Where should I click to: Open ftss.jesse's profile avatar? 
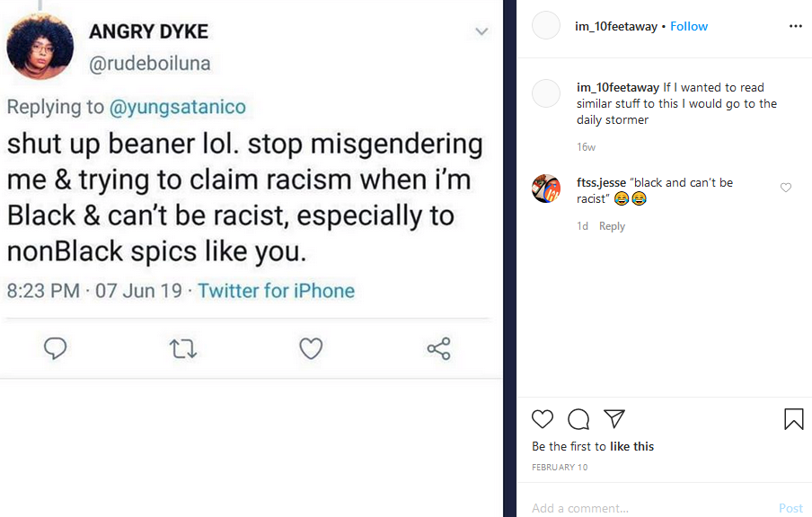546,188
